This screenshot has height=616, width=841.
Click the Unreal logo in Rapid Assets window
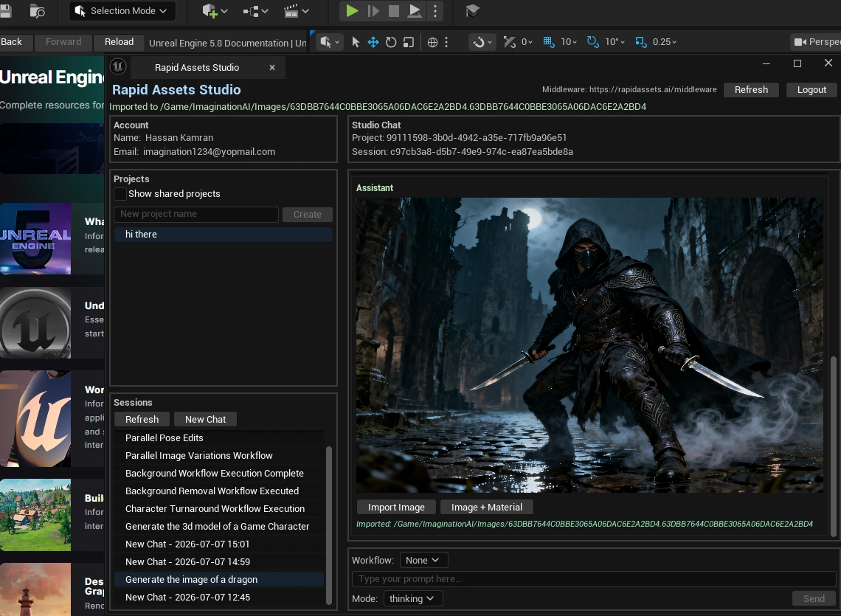point(118,66)
